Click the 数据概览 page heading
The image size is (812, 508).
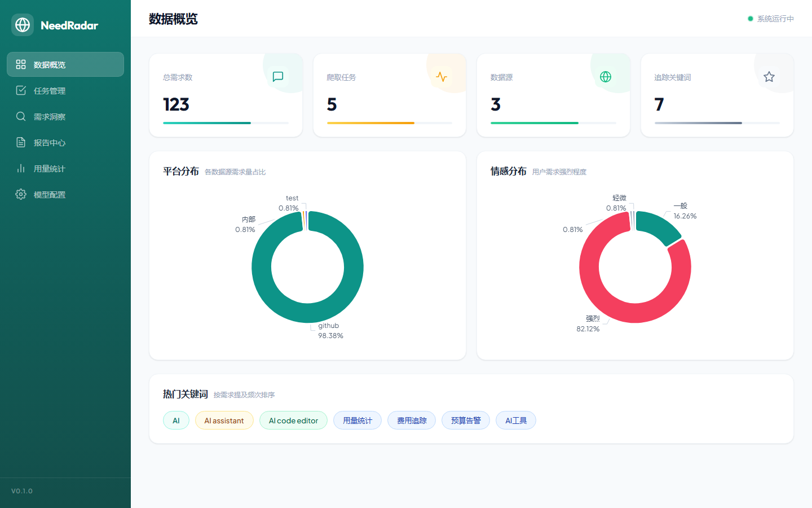coord(173,19)
